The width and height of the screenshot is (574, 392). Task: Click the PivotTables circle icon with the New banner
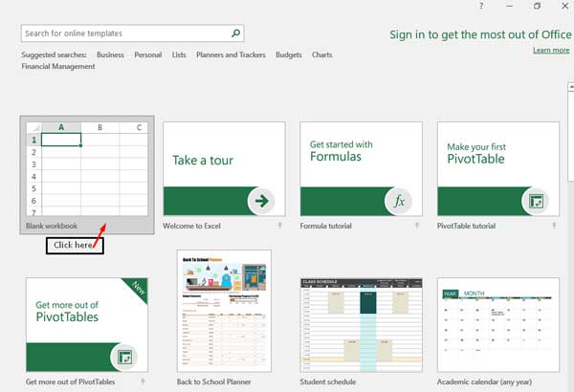[x=124, y=357]
